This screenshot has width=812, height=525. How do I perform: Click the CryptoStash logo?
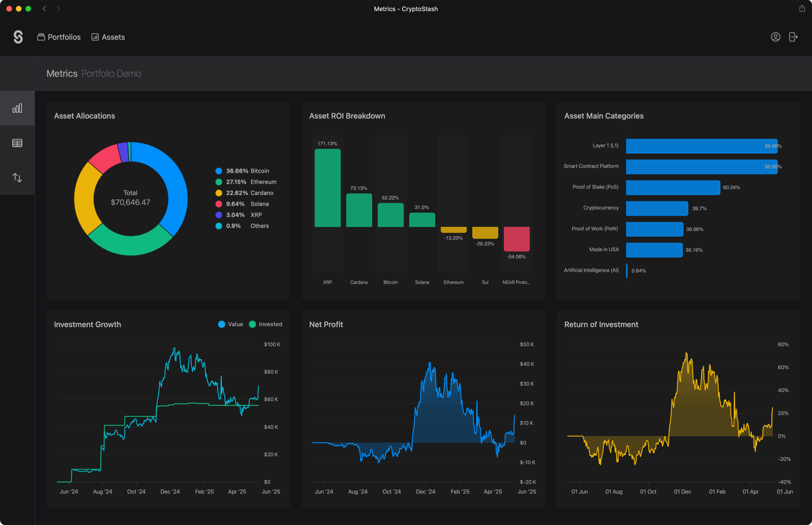click(x=18, y=37)
